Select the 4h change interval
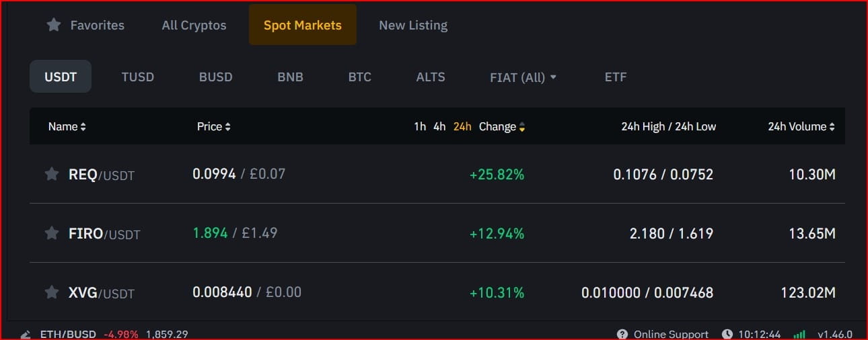The width and height of the screenshot is (868, 340). (439, 126)
